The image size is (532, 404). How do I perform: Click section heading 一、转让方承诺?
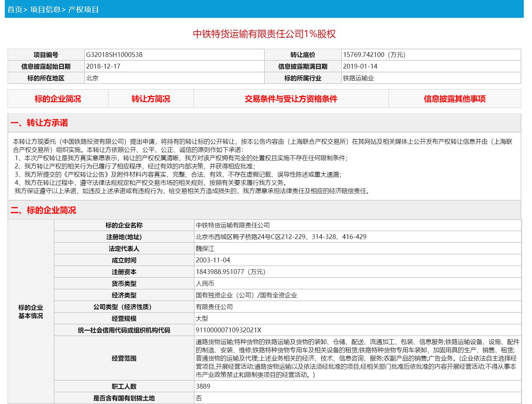(x=39, y=123)
